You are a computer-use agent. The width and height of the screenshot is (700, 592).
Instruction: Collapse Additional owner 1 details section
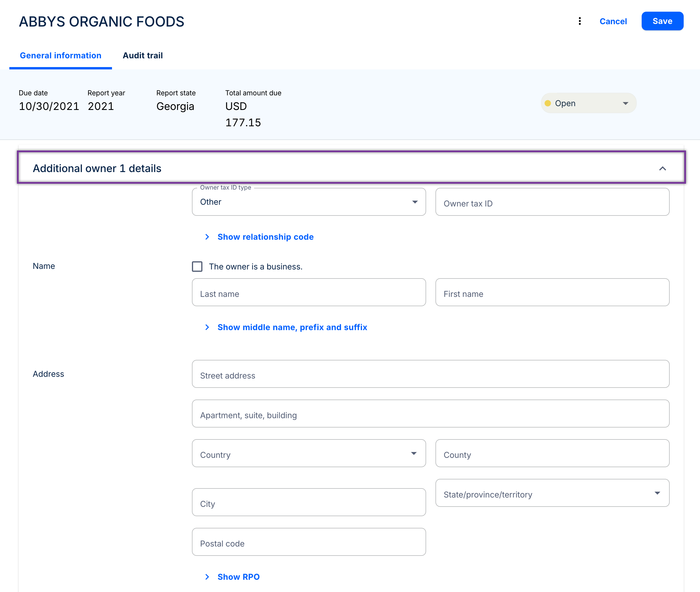(662, 169)
